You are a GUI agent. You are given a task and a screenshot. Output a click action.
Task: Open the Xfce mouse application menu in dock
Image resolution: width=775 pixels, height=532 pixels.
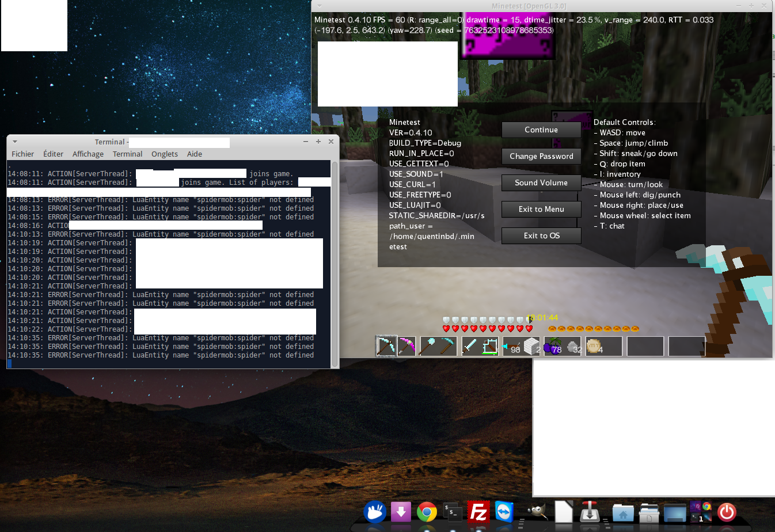(374, 511)
